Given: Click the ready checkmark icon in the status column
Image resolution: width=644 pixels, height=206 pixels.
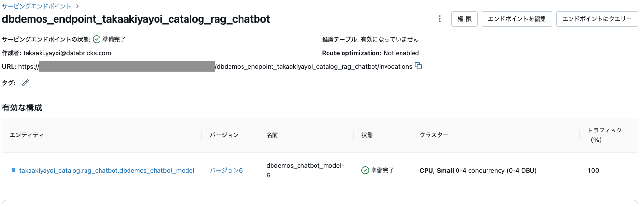Looking at the screenshot, I should [365, 170].
